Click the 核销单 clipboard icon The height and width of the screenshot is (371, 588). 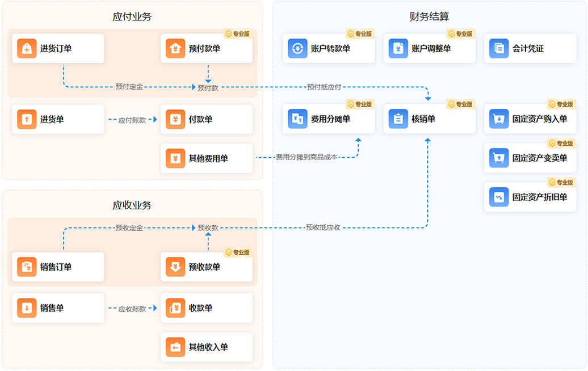[398, 119]
